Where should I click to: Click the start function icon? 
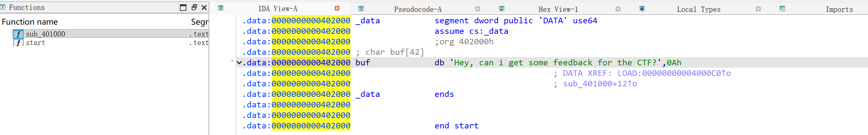click(x=18, y=43)
